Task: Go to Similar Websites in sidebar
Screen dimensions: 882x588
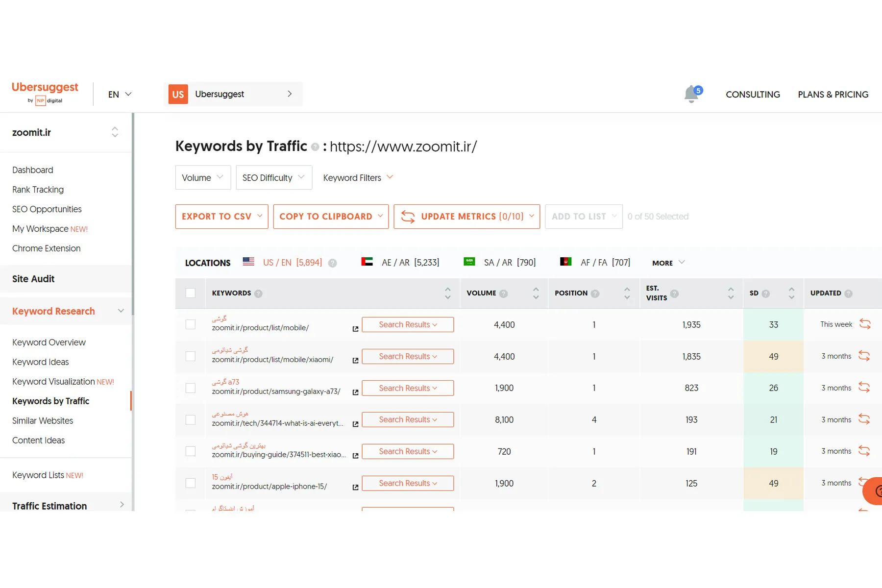Action: click(43, 421)
